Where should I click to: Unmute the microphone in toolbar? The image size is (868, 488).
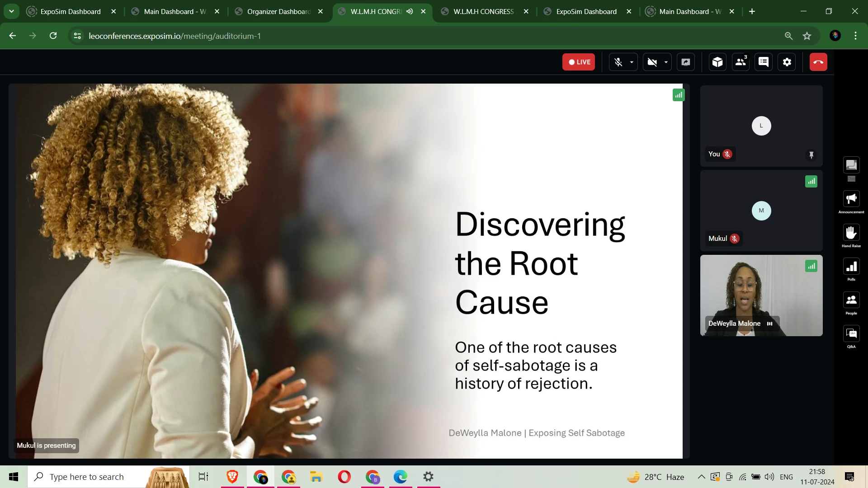pos(618,62)
